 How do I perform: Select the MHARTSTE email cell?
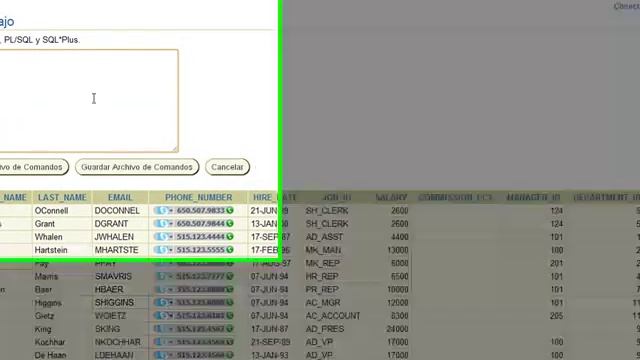[116, 250]
